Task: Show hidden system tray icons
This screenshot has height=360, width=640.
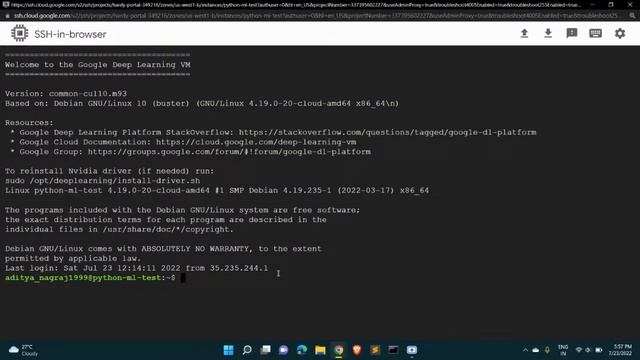Action: 525,350
